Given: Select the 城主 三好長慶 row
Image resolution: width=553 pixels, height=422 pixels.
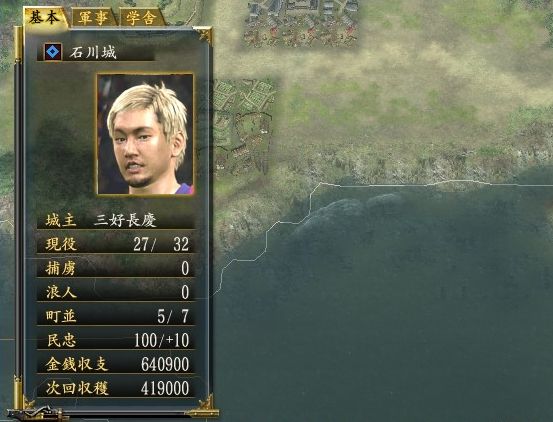Looking at the screenshot, I should point(116,221).
